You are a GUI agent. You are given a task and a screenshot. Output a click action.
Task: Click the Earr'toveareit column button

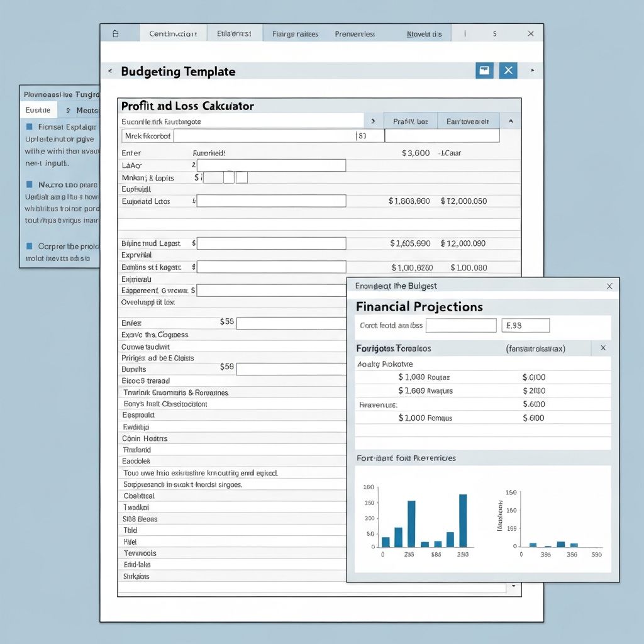pos(467,121)
